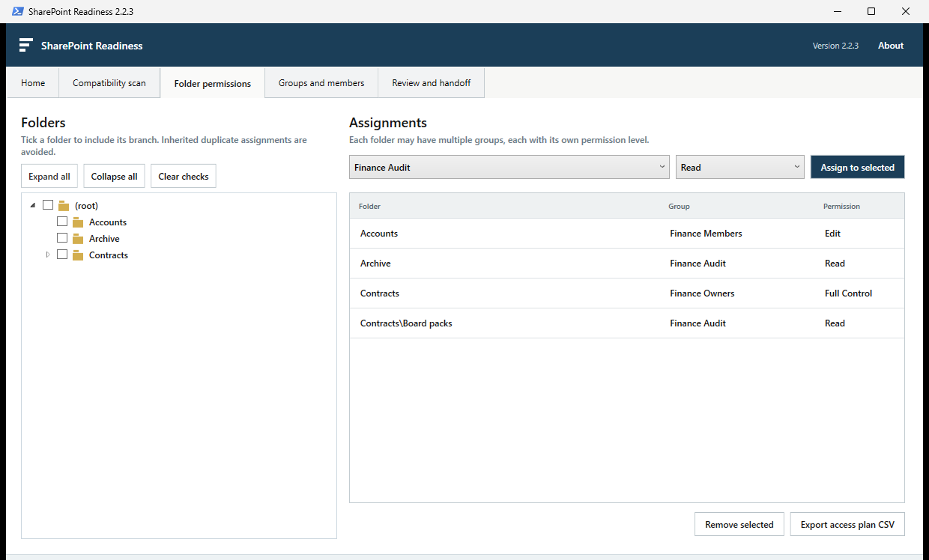This screenshot has height=560, width=929.
Task: Click the (root) folder icon
Action: tap(64, 206)
